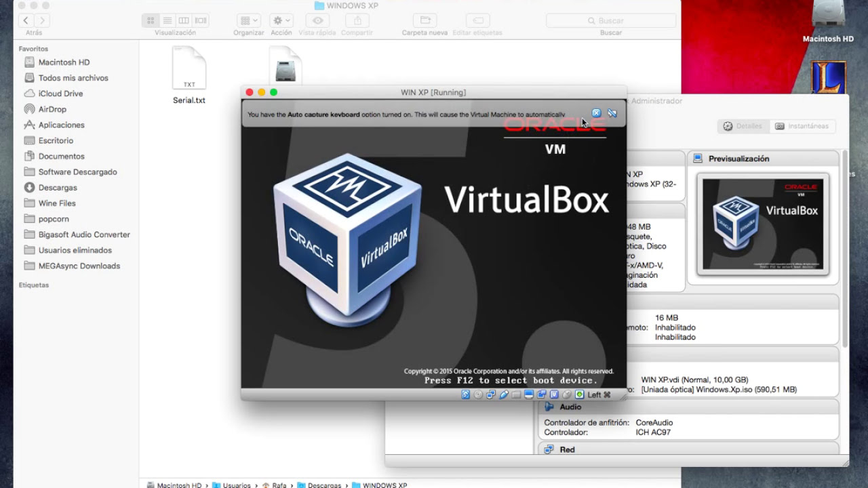Open MEGAsync Downloads in Finder sidebar

pyautogui.click(x=79, y=266)
